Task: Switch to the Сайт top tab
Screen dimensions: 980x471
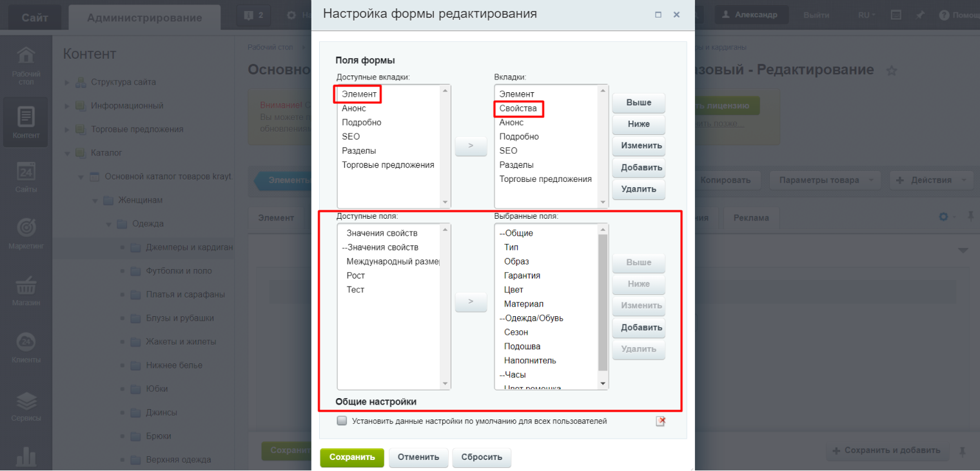Action: coord(34,17)
